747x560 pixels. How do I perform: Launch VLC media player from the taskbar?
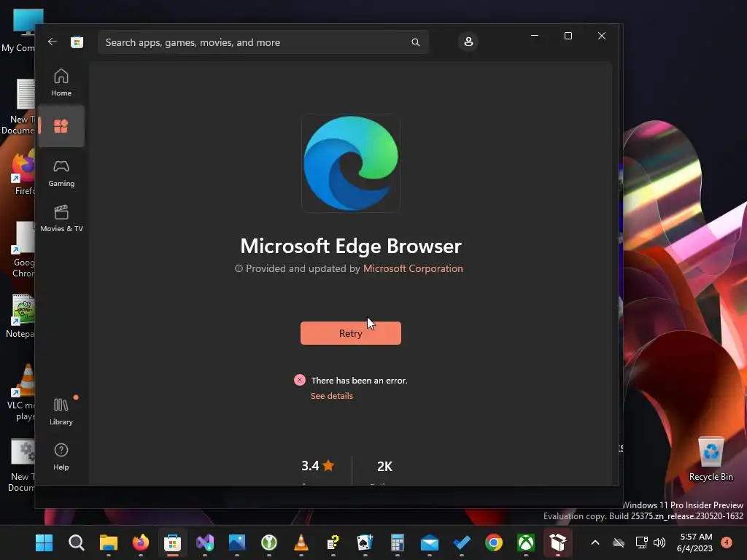click(x=301, y=542)
